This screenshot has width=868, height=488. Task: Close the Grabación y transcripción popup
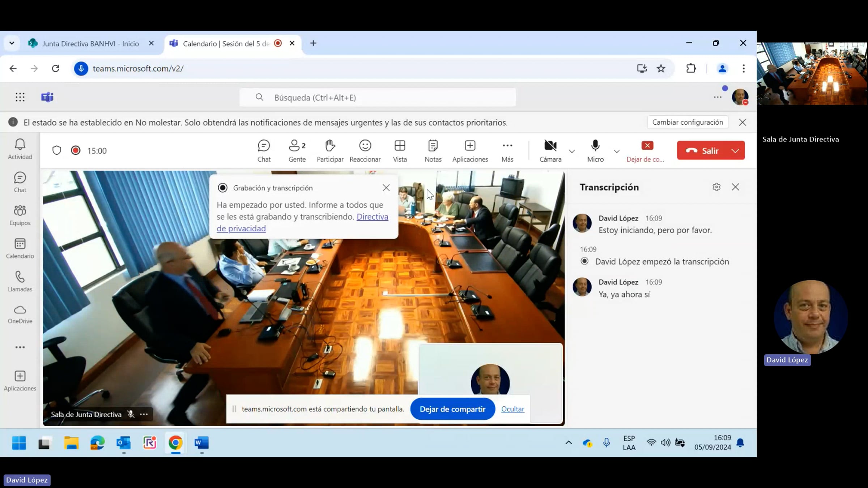coord(386,188)
